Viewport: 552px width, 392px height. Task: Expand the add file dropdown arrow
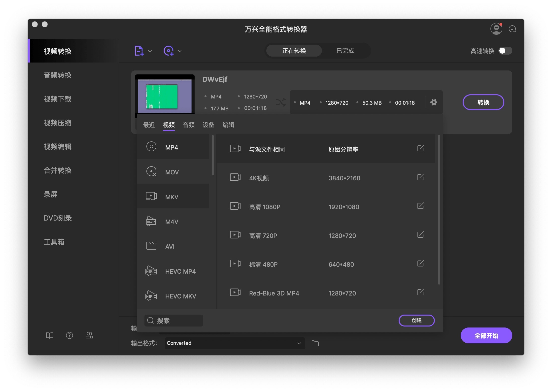coord(150,51)
